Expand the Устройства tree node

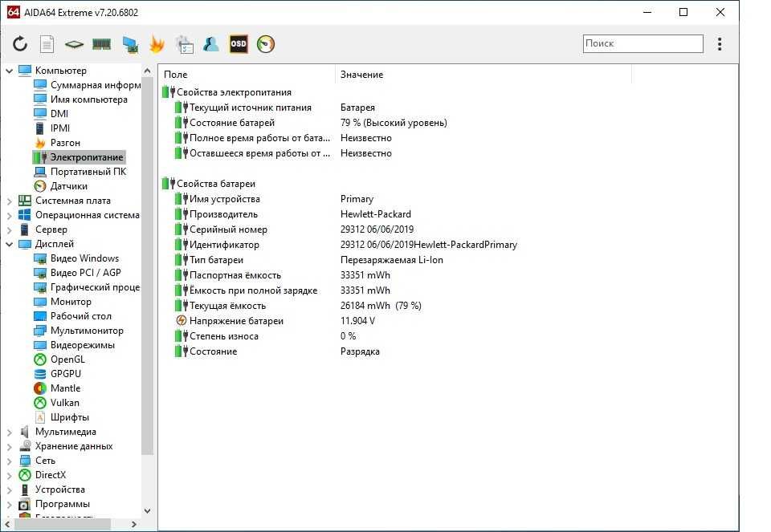pos(9,489)
